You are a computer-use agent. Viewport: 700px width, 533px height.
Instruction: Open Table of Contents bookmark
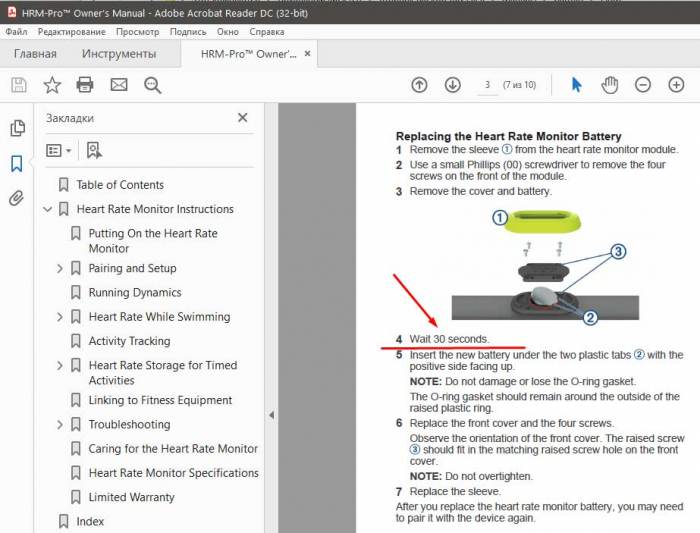pos(120,185)
